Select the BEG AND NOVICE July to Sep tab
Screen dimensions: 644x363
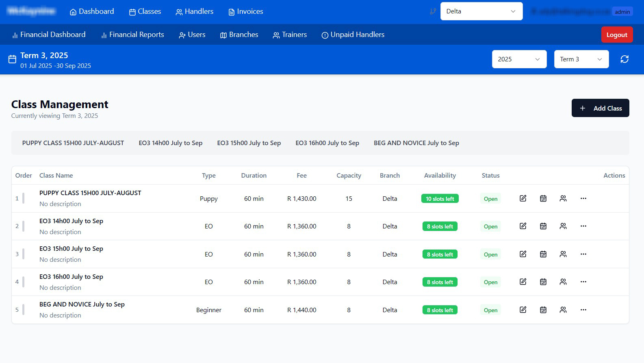click(x=416, y=143)
